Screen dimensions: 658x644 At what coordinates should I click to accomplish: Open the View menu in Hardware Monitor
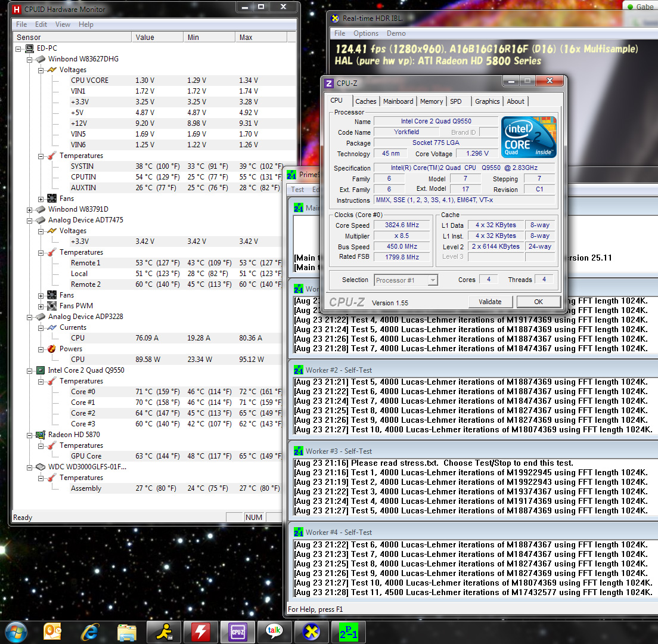click(x=63, y=24)
